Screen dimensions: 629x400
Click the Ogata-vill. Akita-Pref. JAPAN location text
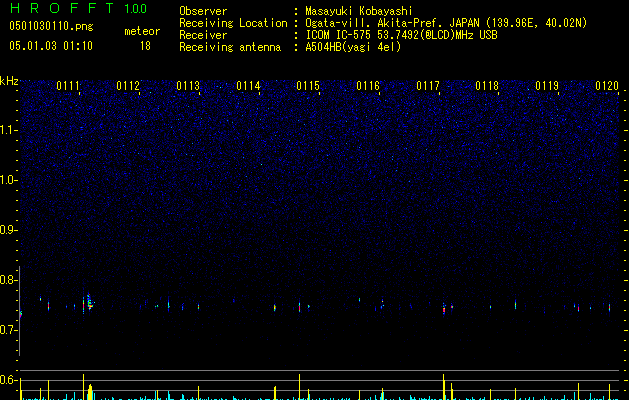(446, 23)
